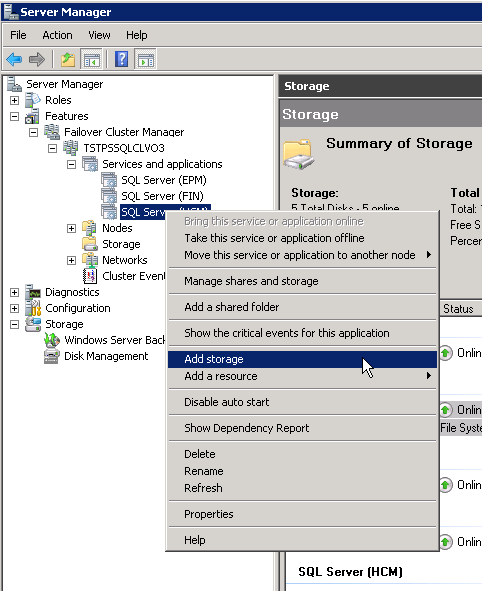Click the Server Manager title bar icon
Screen dimensions: 482x591
click(10, 12)
